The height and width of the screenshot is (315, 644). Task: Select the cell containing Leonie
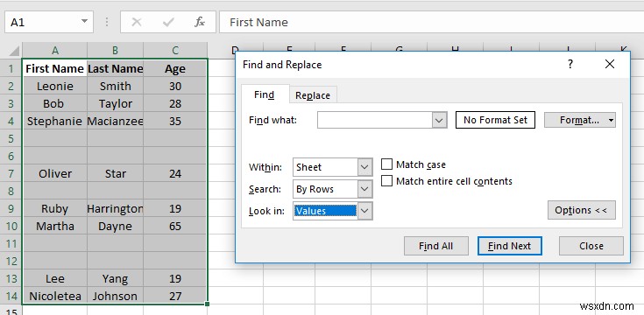pos(54,86)
